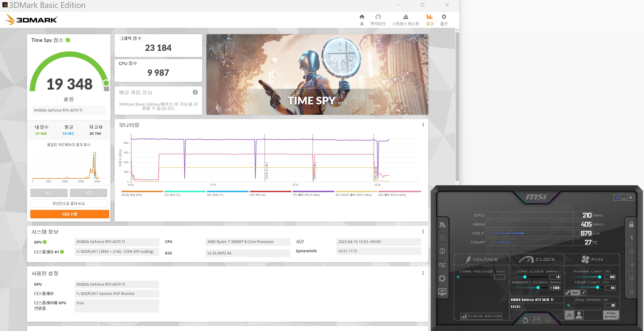Image resolution: width=644 pixels, height=331 pixels.
Task: Click the hardware score distribution chart
Action: [x=69, y=166]
